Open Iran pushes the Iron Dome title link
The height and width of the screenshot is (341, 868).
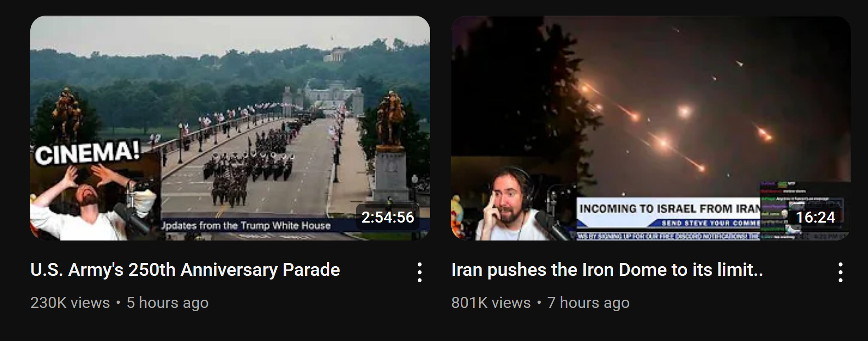pos(607,270)
